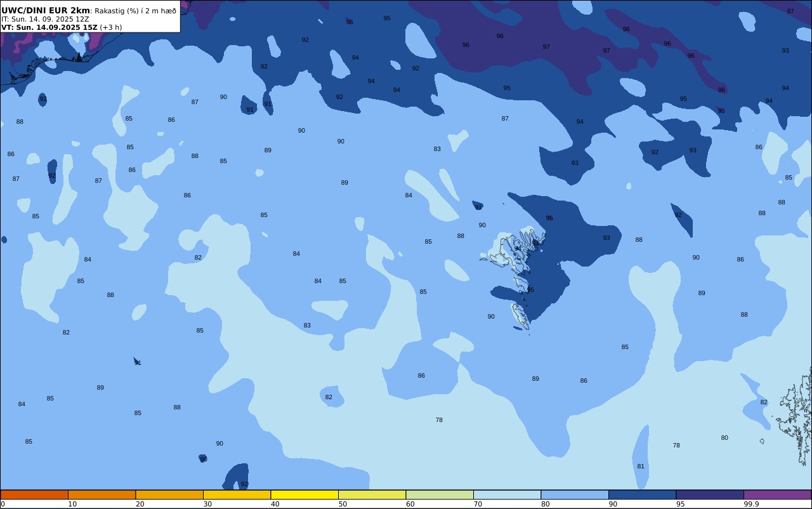
Task: Choose the pale blue 70–80 legend swatch
Action: pos(507,494)
